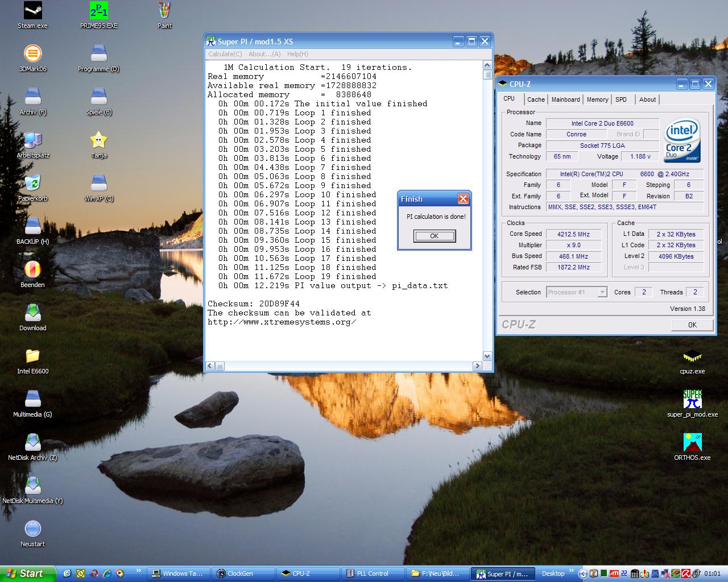The image size is (728, 582).
Task: Click the Bus Speed 468.1 MHz value
Action: click(573, 256)
